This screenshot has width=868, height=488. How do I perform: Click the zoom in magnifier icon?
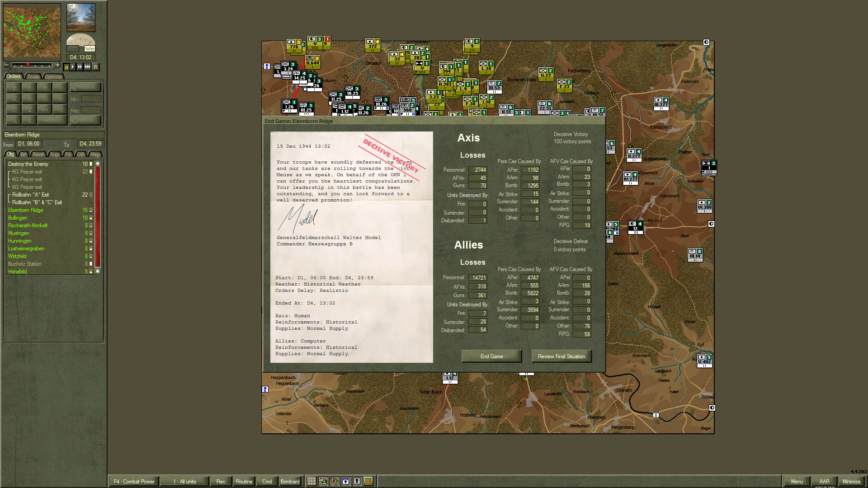pyautogui.click(x=57, y=66)
